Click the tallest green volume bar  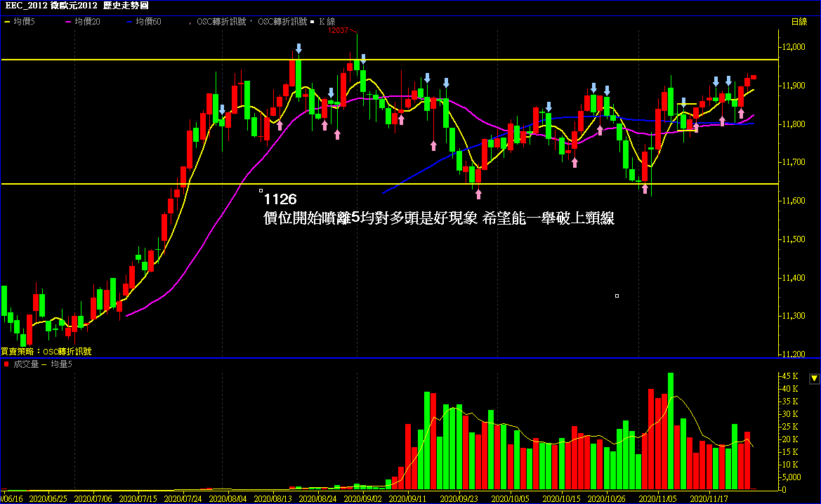(671, 431)
